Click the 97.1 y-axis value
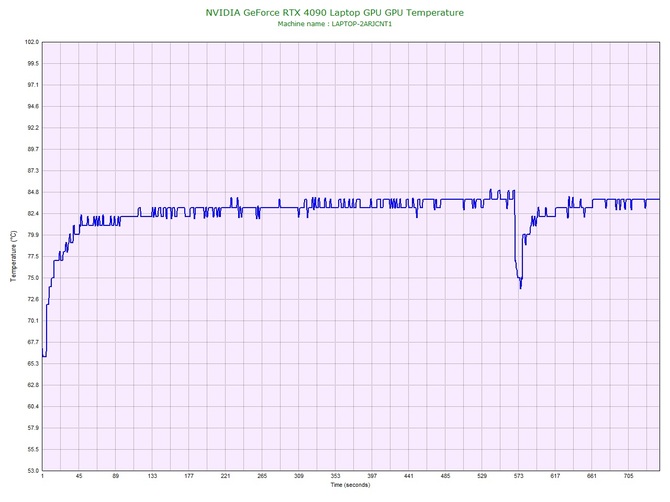This screenshot has height=502, width=670. [33, 85]
